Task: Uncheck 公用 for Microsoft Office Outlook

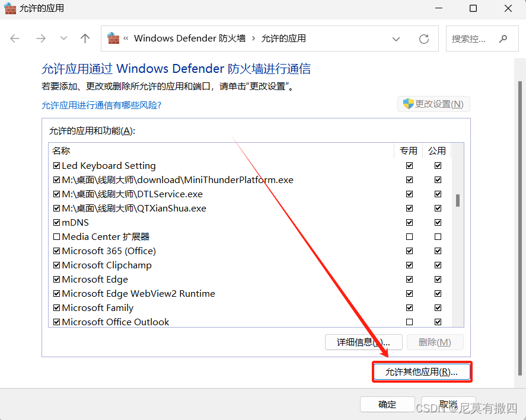Action: click(438, 322)
